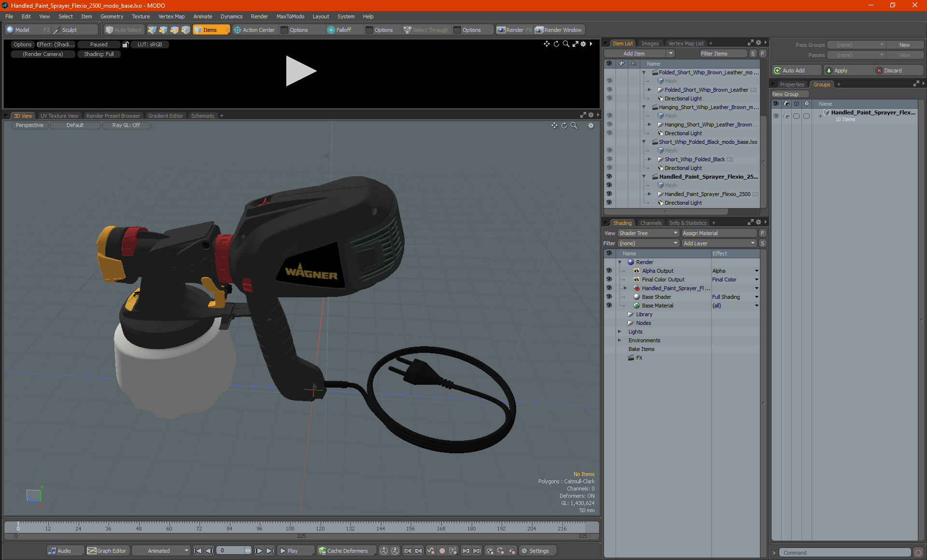This screenshot has height=560, width=927.
Task: Open Info & Statistics tab
Action: click(688, 223)
